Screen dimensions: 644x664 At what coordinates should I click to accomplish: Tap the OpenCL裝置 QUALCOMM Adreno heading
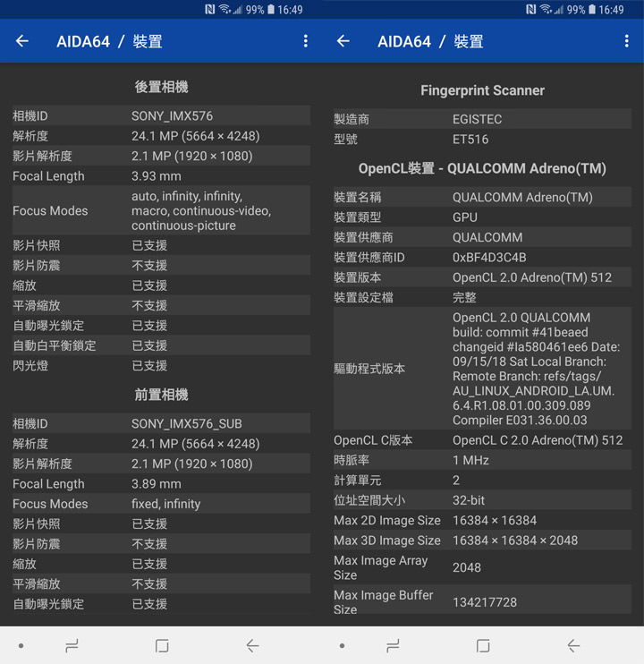click(482, 168)
